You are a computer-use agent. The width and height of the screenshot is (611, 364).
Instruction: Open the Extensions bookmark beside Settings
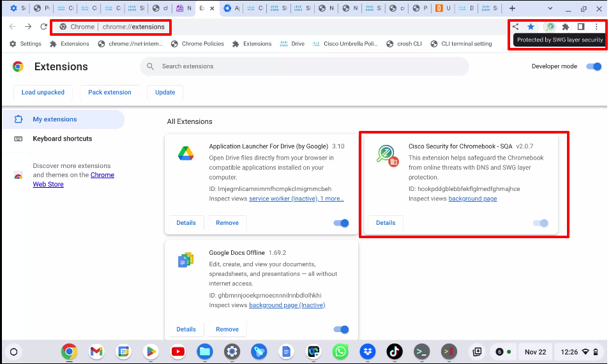(70, 43)
